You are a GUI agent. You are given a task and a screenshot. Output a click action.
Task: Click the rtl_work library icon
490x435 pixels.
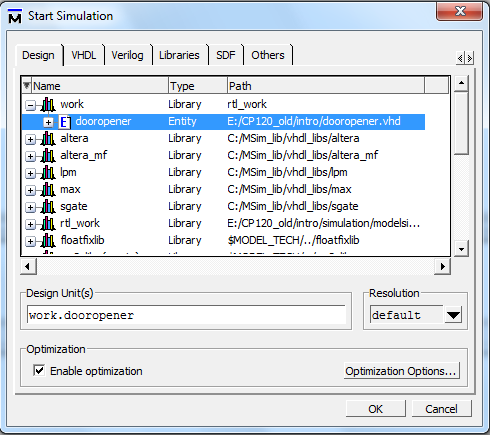48,224
